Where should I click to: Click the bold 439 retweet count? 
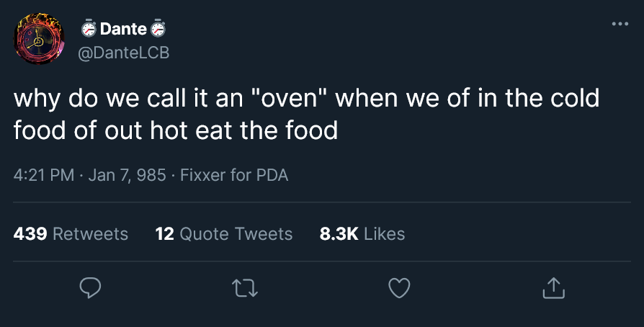(30, 234)
